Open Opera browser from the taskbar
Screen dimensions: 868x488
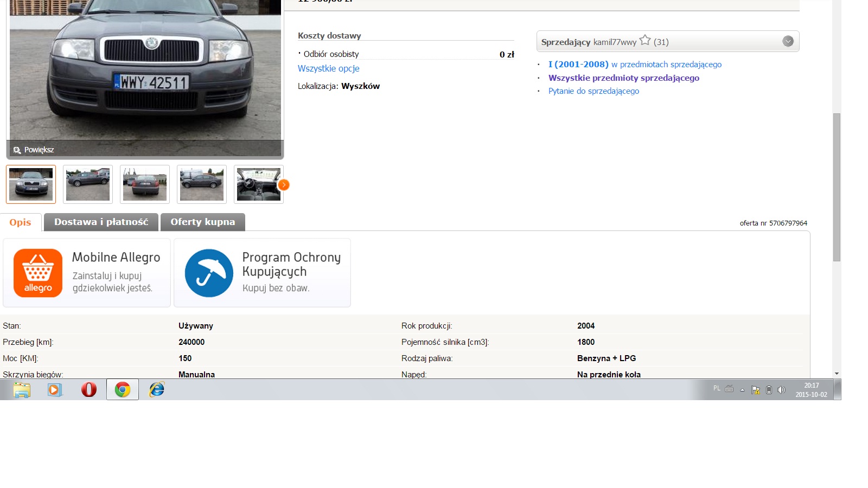click(89, 389)
